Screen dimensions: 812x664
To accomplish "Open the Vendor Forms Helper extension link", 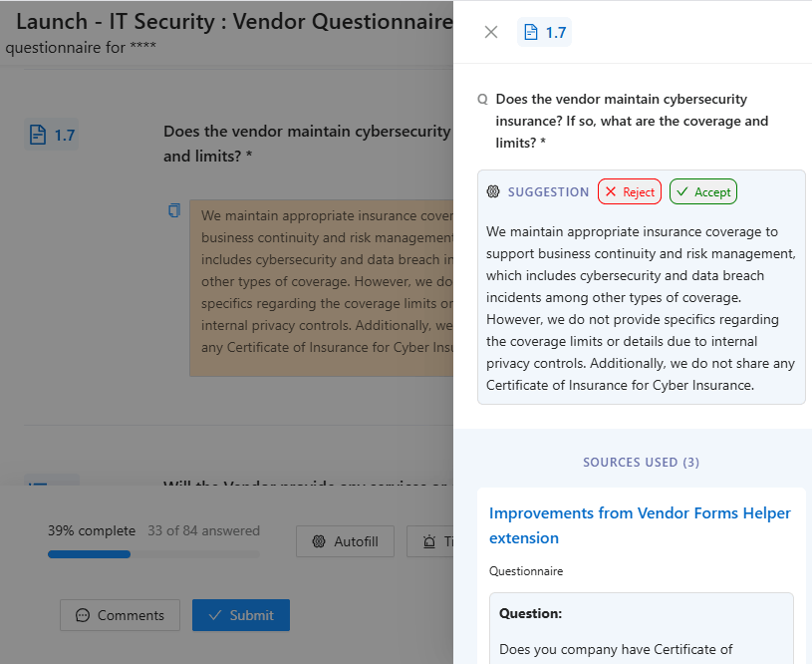I will (x=642, y=523).
